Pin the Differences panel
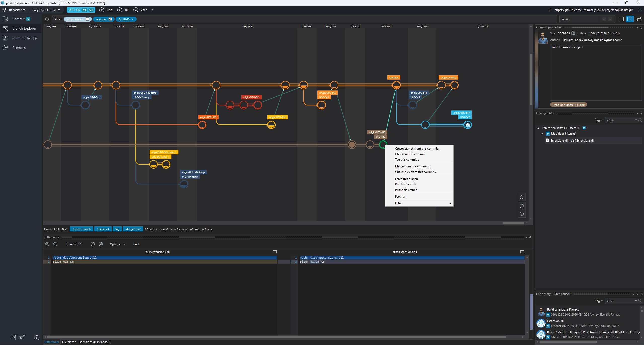This screenshot has height=345, width=644. click(x=530, y=237)
